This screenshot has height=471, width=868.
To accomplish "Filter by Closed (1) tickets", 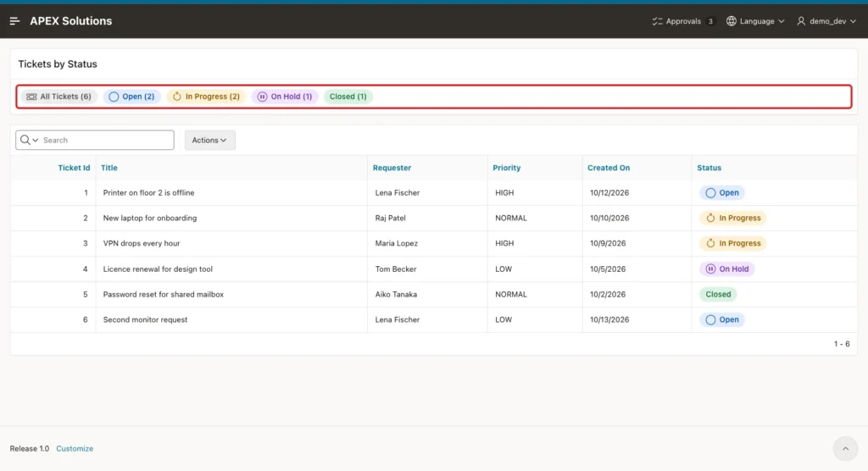I will (348, 97).
